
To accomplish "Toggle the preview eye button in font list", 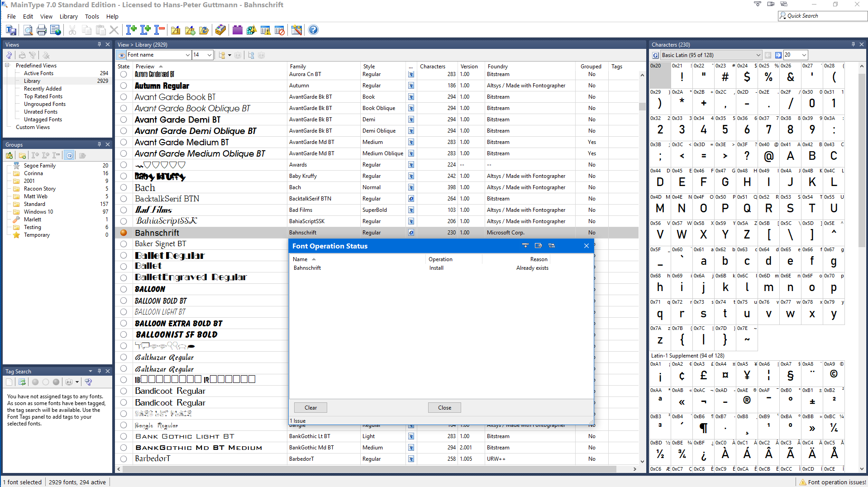I will [x=121, y=55].
